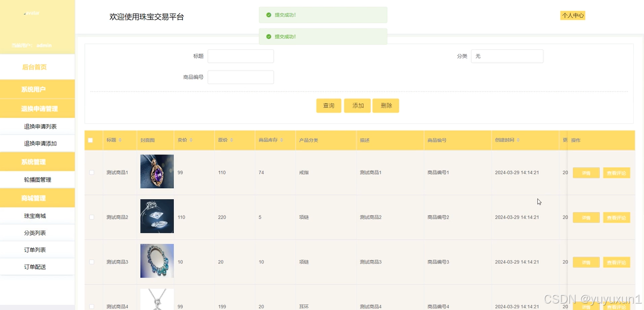This screenshot has width=644, height=310.
Task: Open the 分类 dropdown showing 无
Action: pos(507,56)
